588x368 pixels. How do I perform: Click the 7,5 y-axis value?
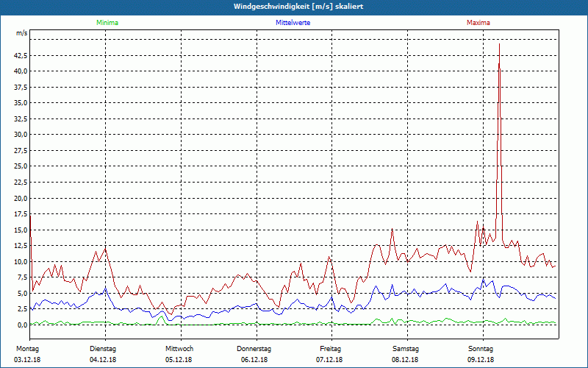21,277
